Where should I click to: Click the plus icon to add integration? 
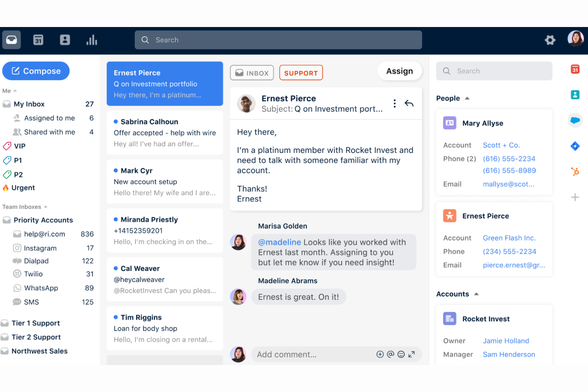[x=575, y=197]
